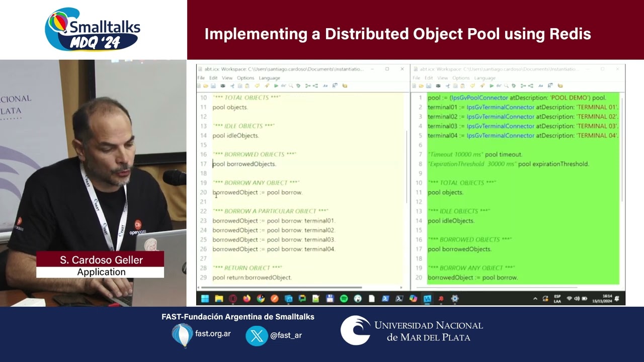Click left workspace vertical scrollbar
Screen dimensions: 644x362
click(407, 167)
